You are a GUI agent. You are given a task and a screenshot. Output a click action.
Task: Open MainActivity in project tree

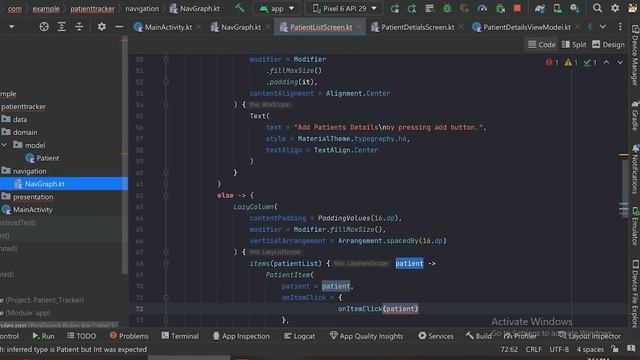tap(27, 209)
